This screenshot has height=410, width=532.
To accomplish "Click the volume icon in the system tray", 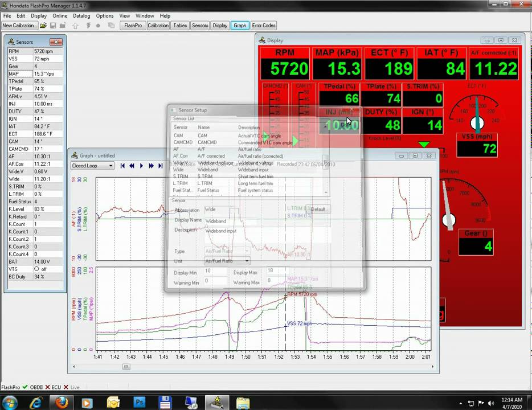I will coord(491,403).
